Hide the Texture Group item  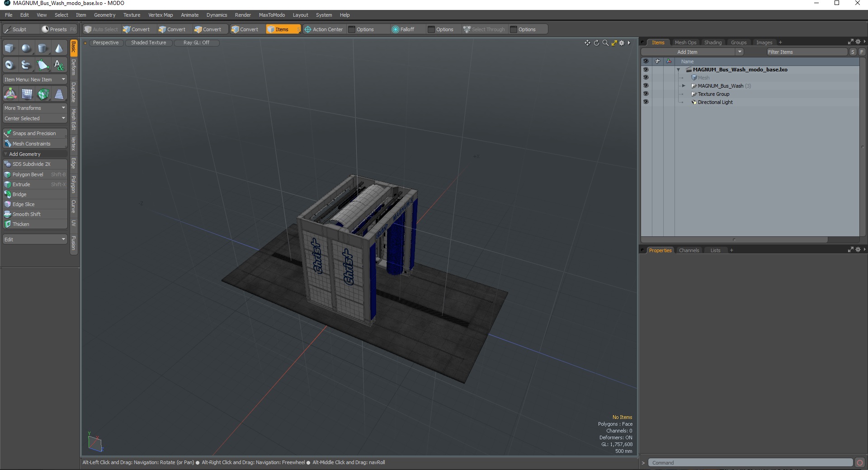tap(646, 94)
